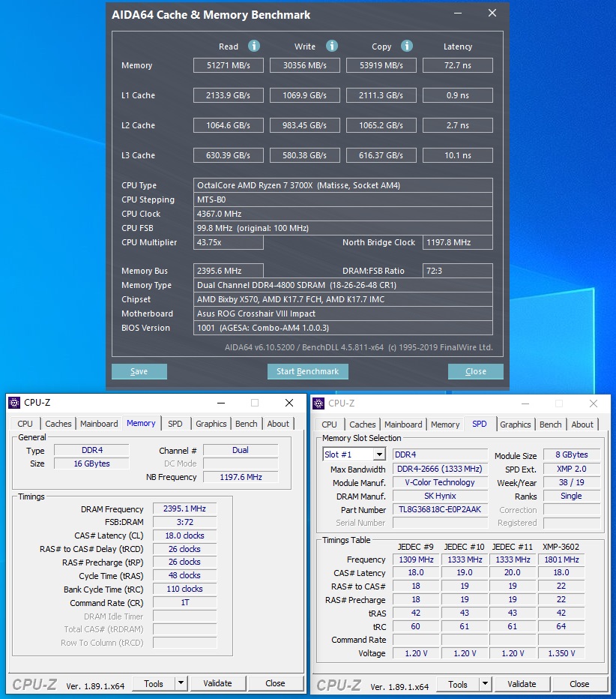Click the Motherboard field Asus ROG Crosshair VIII Impact
Viewport: 616px width, 699px height.
(343, 313)
